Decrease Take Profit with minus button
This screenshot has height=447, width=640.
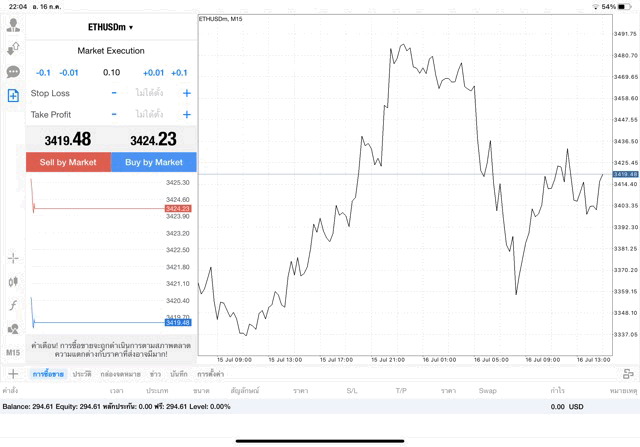tap(114, 115)
